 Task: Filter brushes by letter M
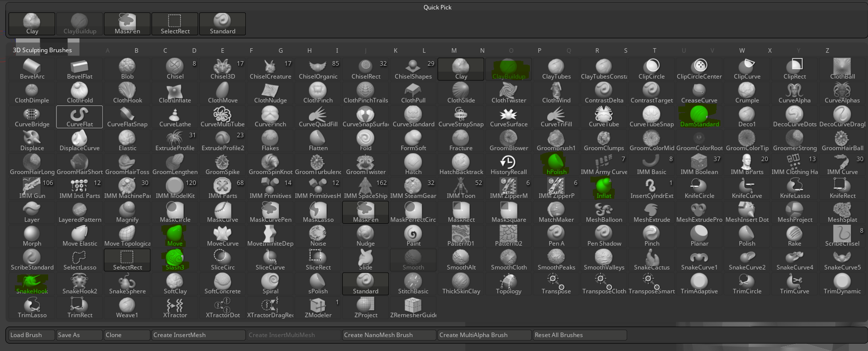(454, 50)
